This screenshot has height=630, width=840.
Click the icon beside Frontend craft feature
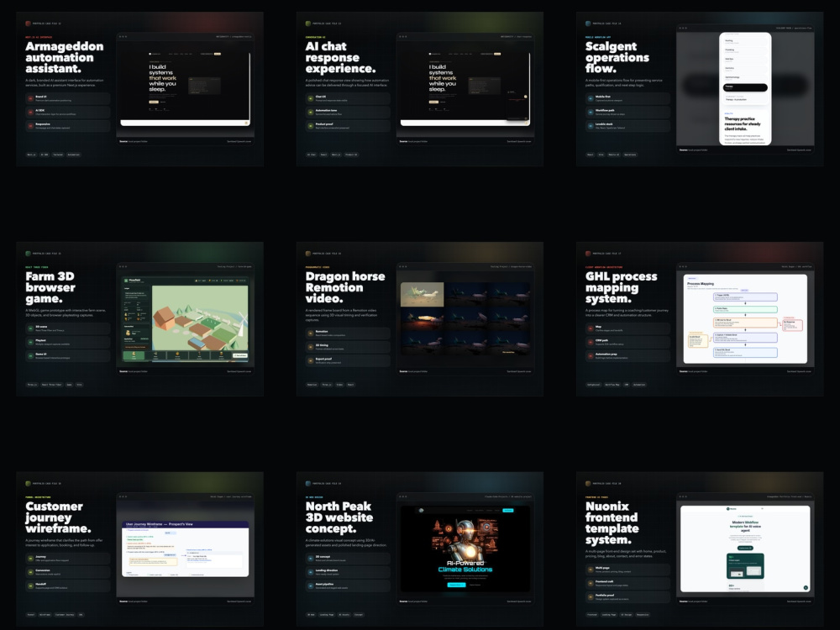[x=591, y=584]
